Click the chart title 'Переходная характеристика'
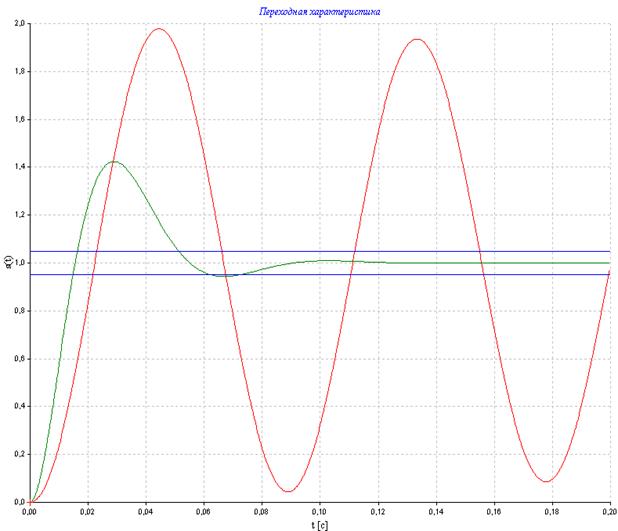This screenshot has width=618, height=531. click(319, 10)
